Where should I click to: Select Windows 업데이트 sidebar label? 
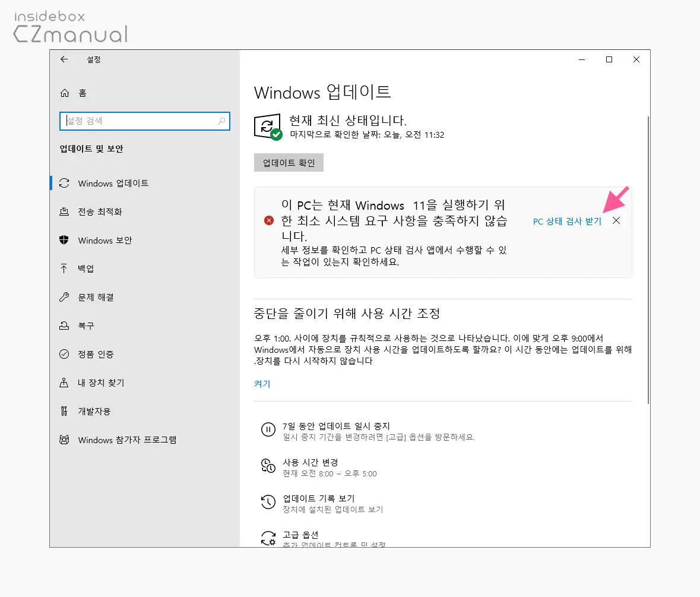113,183
